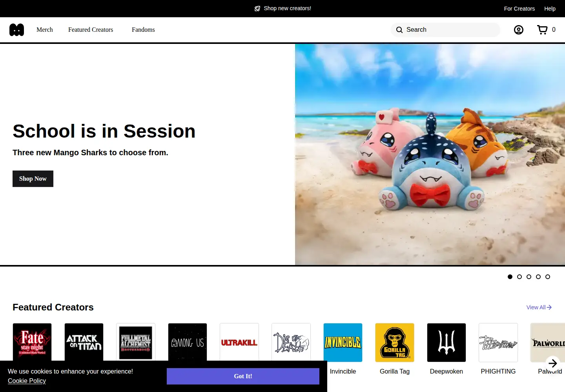The height and width of the screenshot is (392, 565).
Task: Select the third hero slide dot
Action: click(529, 277)
